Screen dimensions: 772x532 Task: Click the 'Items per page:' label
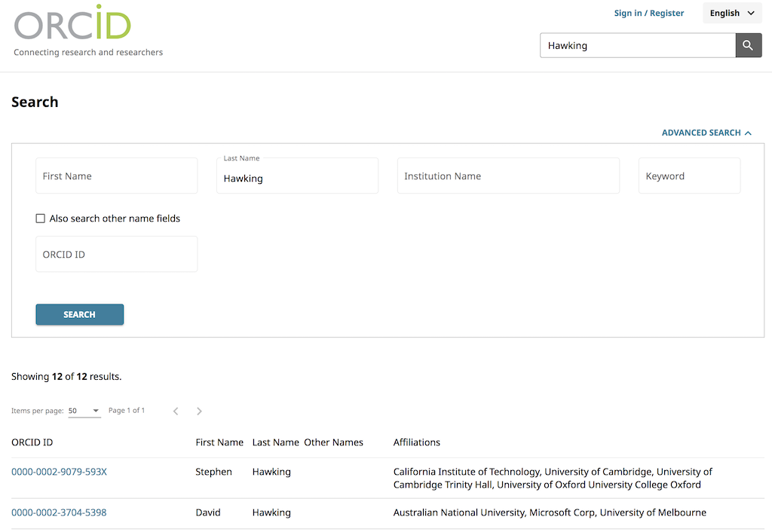coord(38,411)
